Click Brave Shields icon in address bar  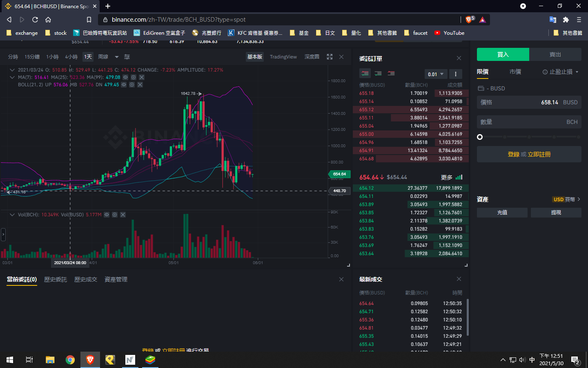click(x=470, y=20)
